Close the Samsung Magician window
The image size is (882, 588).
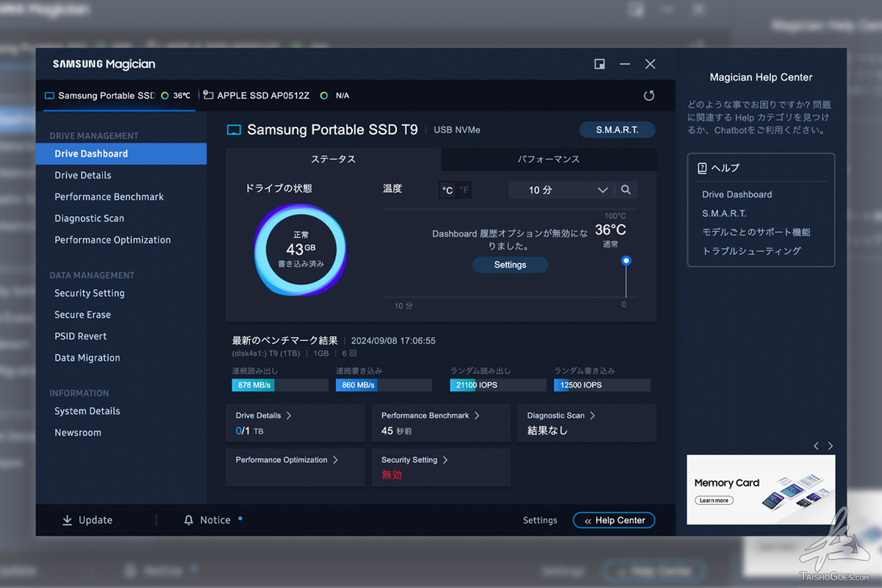click(650, 64)
